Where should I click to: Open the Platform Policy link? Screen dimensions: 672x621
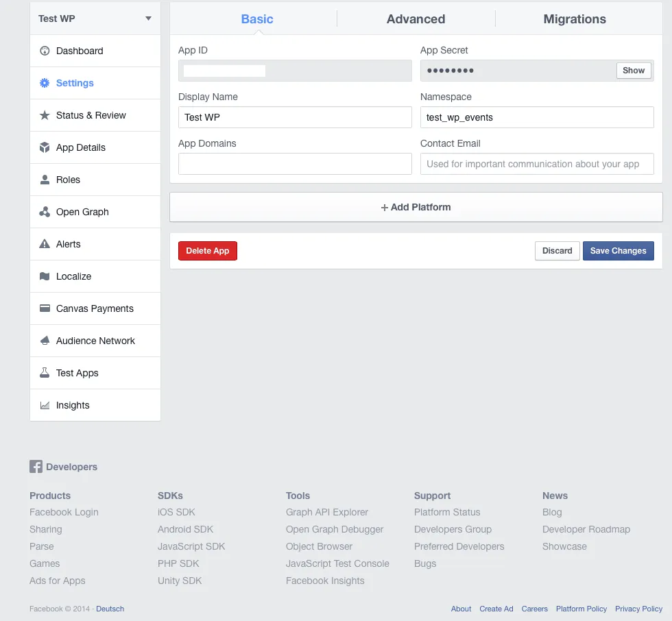pos(581,609)
